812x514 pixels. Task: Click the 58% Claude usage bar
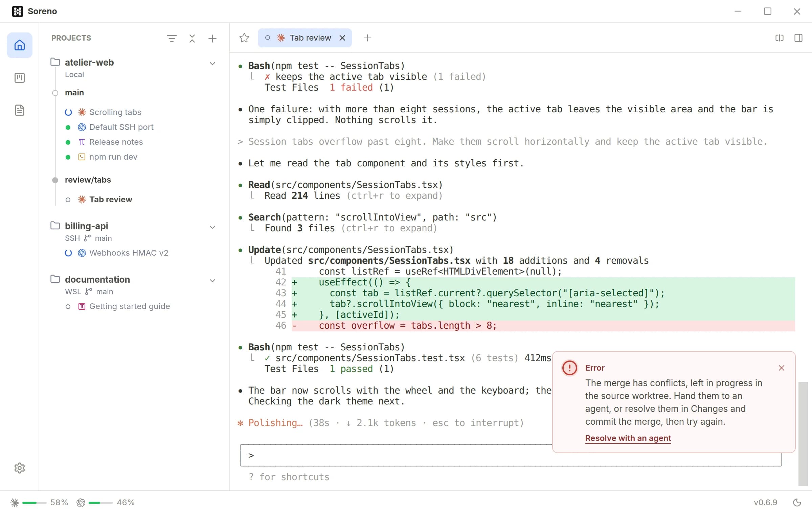[34, 503]
